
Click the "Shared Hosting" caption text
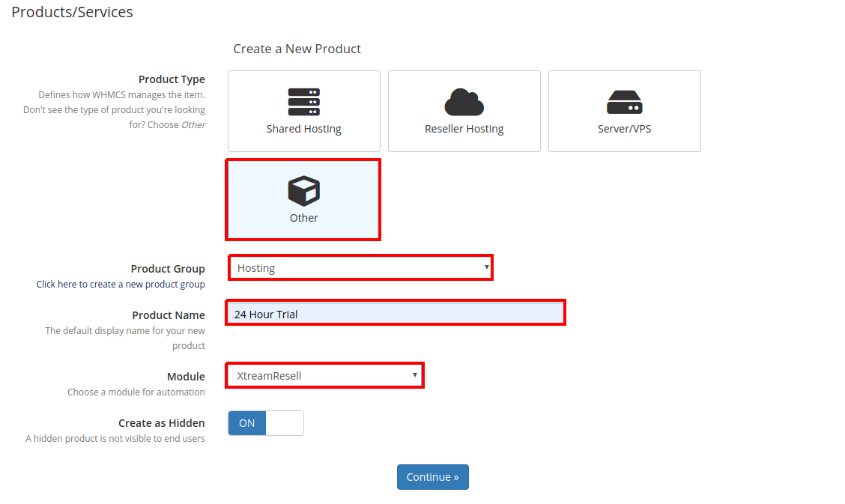303,129
